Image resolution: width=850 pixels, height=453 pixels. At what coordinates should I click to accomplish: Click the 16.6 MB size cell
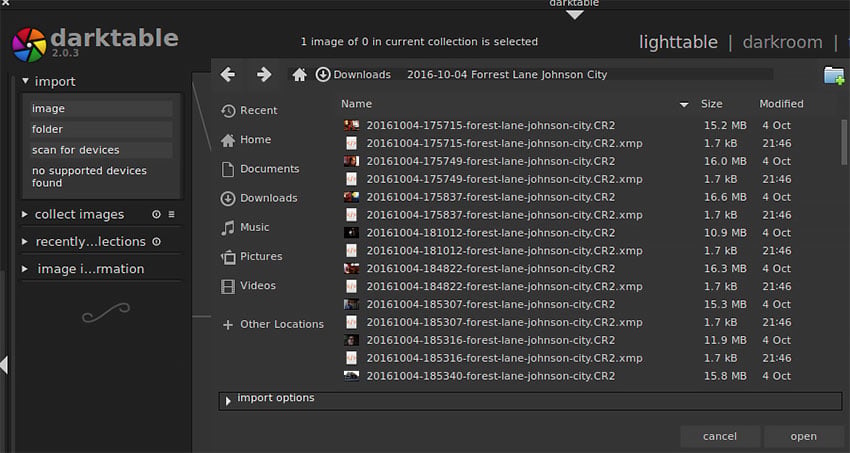725,197
